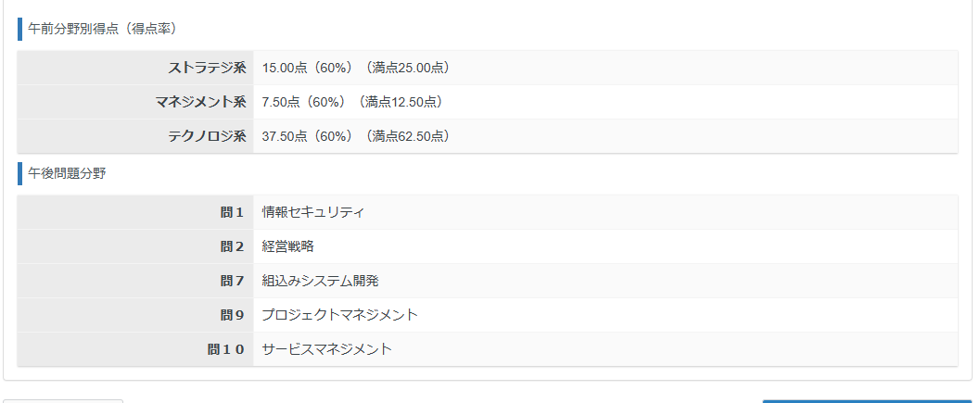This screenshot has width=980, height=403.
Task: Click the 午後問題分野 section heading
Action: click(x=67, y=173)
